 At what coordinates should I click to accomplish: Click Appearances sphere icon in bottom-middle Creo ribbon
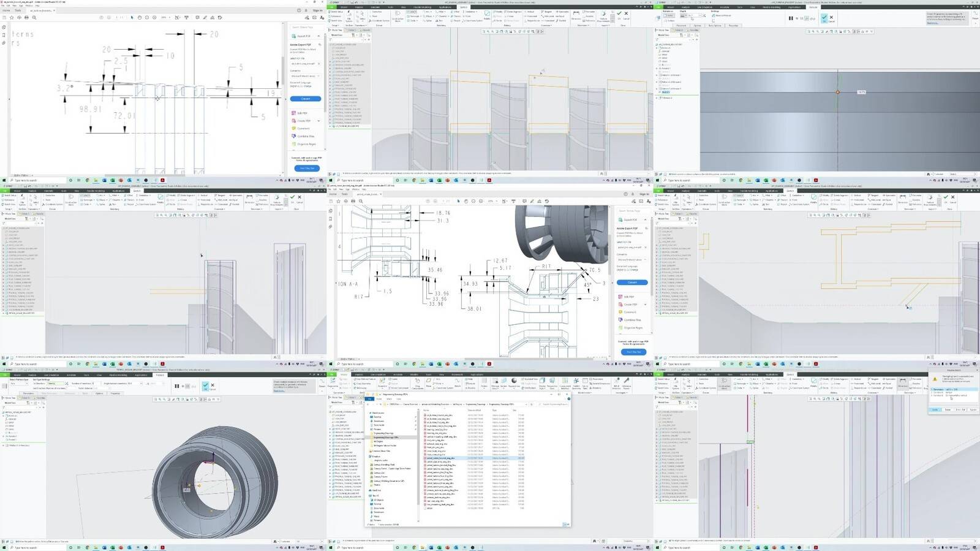point(513,382)
